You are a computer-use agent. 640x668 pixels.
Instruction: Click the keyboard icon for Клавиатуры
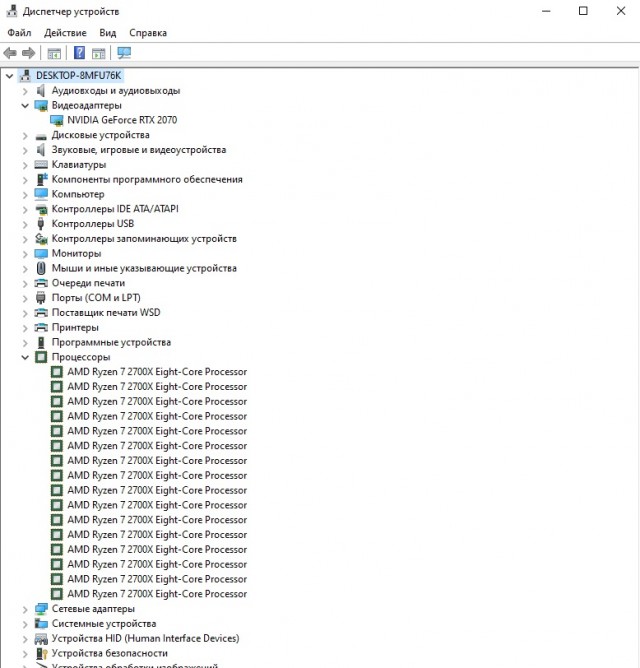click(x=41, y=164)
